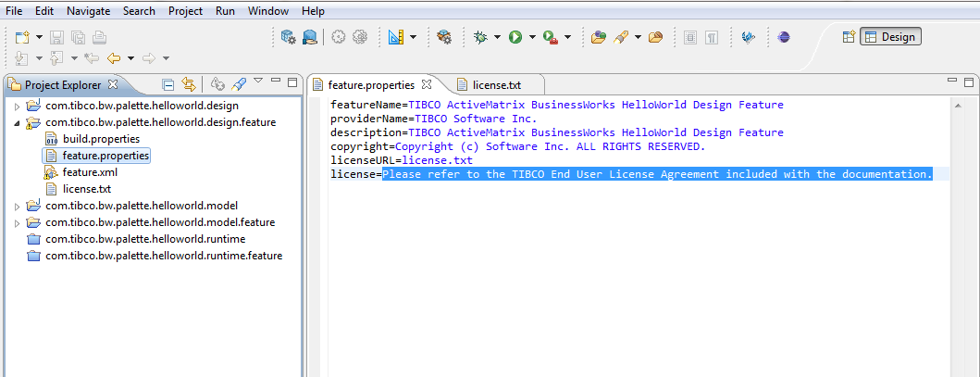Open the Run menu
The height and width of the screenshot is (377, 980).
225,11
